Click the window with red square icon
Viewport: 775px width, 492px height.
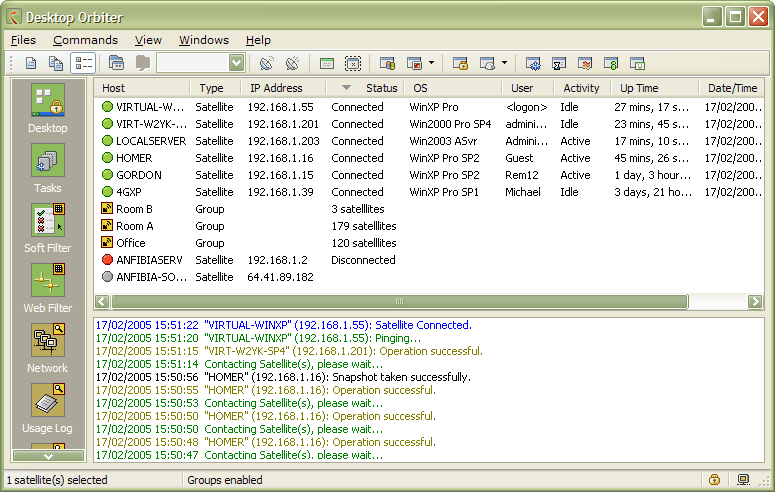point(414,63)
